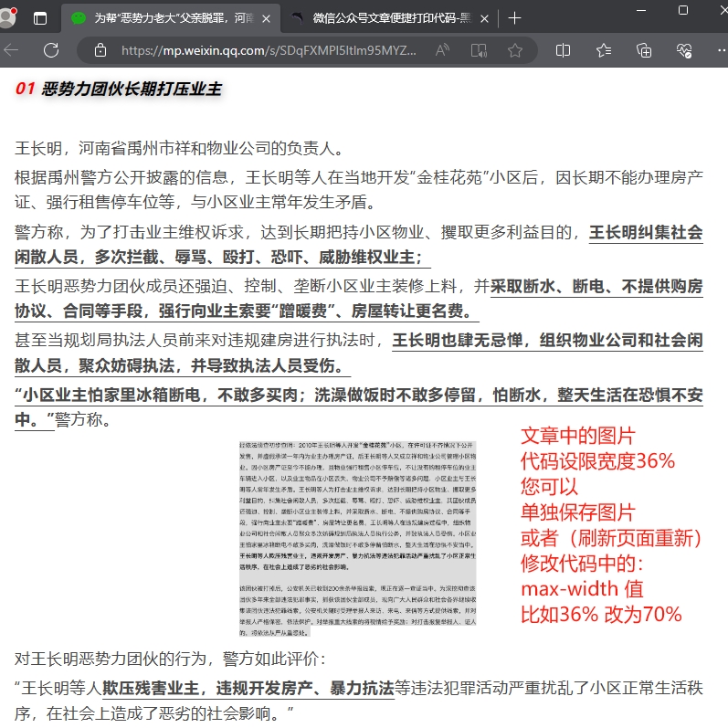Open the browser profile avatar

pyautogui.click(x=7, y=17)
